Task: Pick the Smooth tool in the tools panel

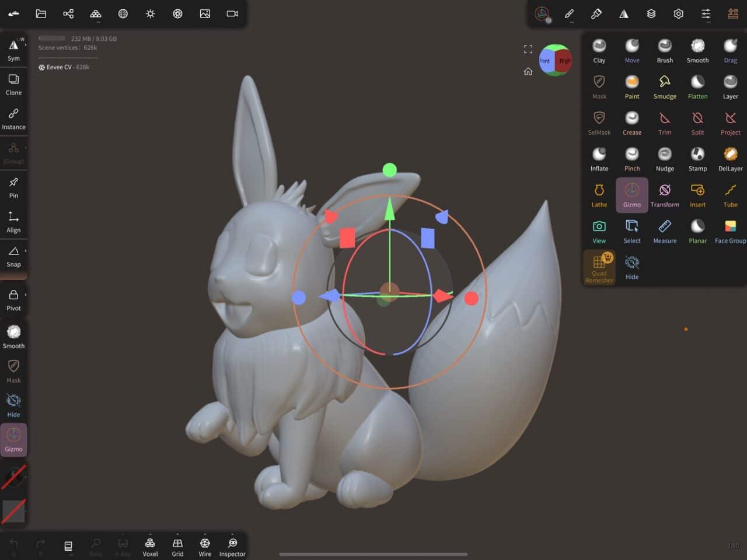Action: [x=697, y=51]
